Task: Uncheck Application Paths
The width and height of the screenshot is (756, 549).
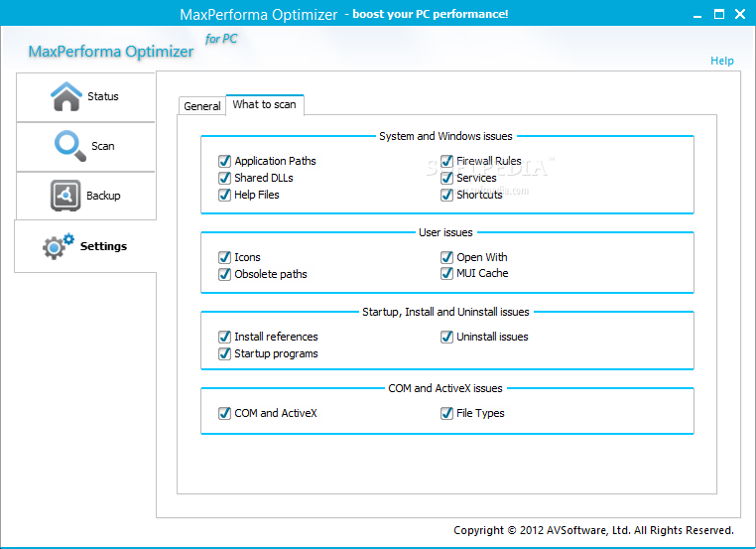Action: pyautogui.click(x=224, y=161)
